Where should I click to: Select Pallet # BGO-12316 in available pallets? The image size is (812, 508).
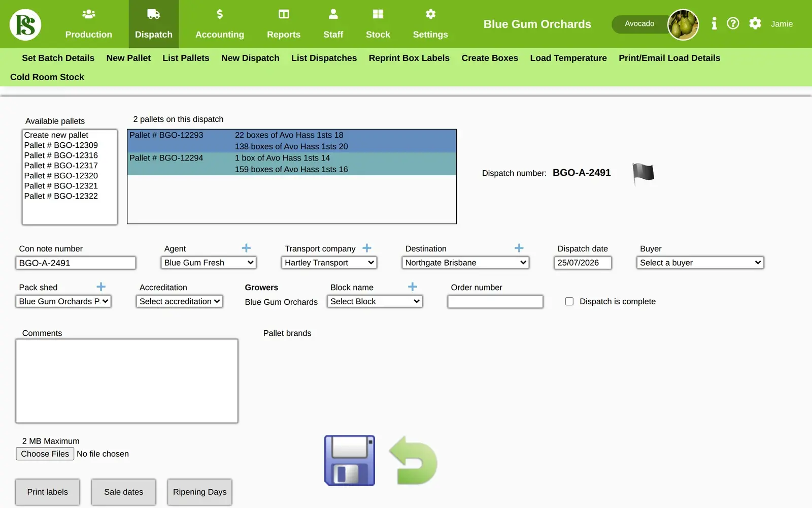(70, 155)
